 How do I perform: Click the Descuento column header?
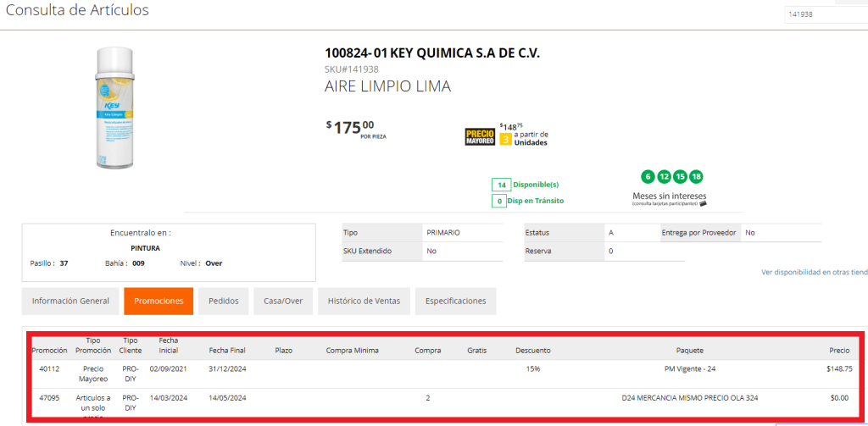533,351
